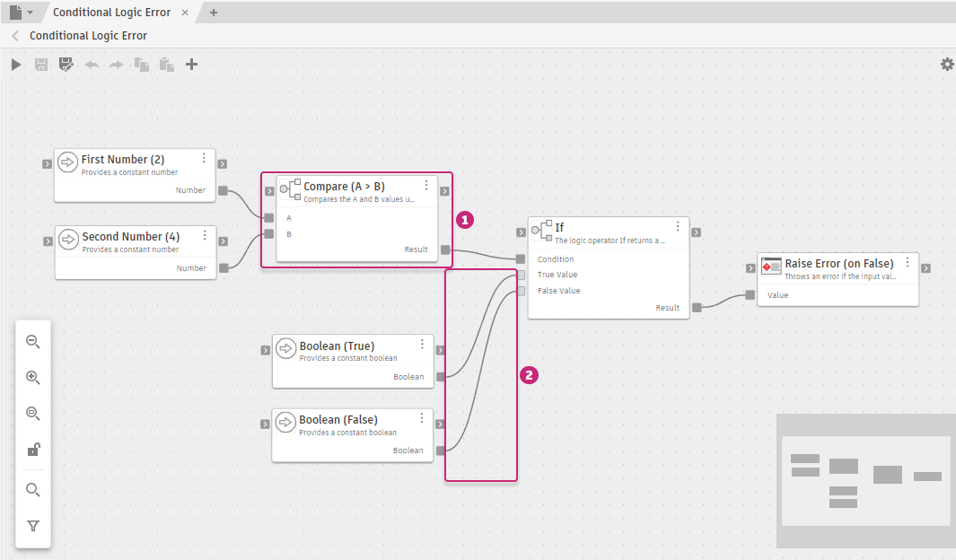Click the zoom to fit icon

point(33,413)
